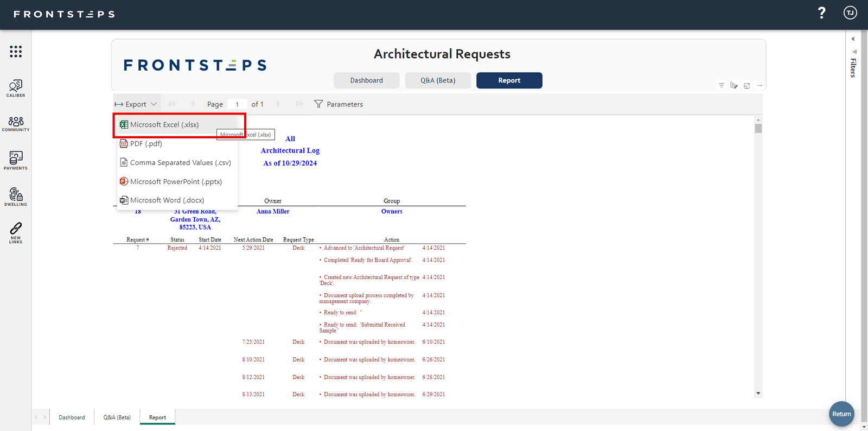
Task: Click the round Return button
Action: click(x=841, y=414)
